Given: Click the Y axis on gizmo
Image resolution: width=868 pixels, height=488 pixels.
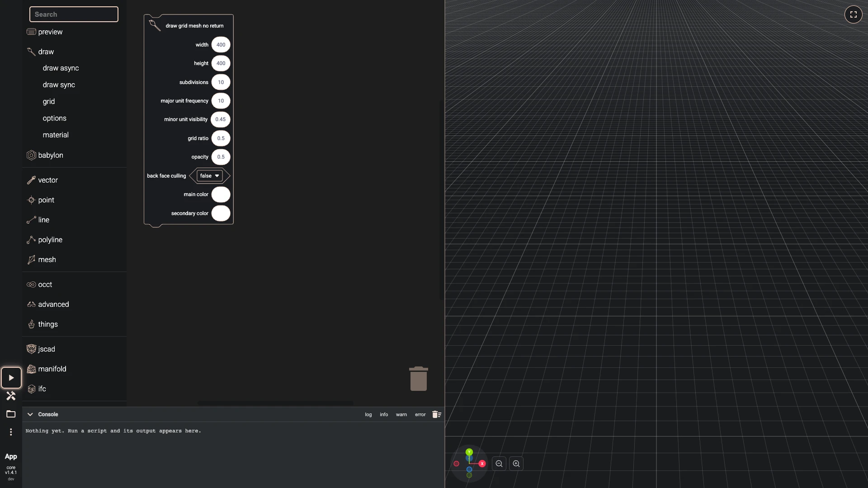Looking at the screenshot, I should click(469, 452).
